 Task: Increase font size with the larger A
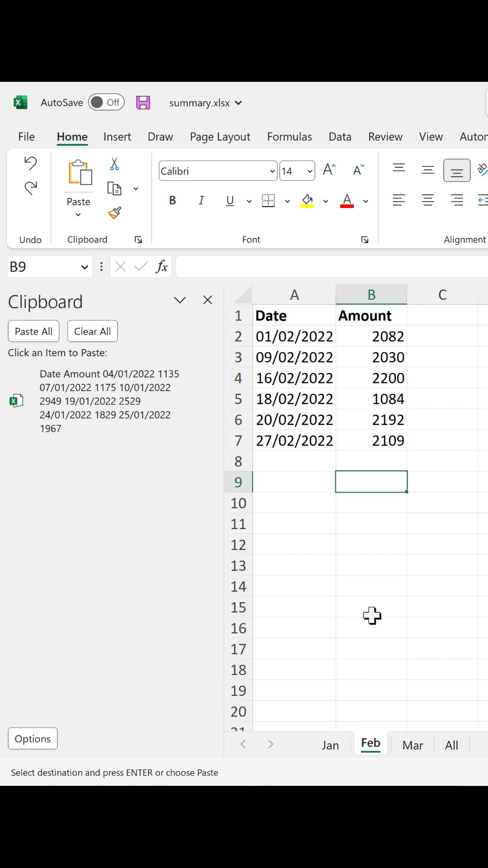coord(329,170)
